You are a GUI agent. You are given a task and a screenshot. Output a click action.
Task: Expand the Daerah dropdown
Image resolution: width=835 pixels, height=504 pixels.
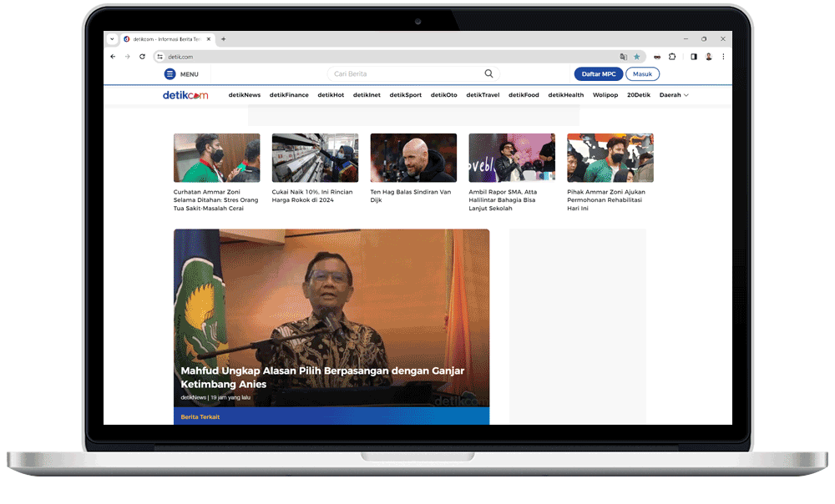tap(674, 95)
